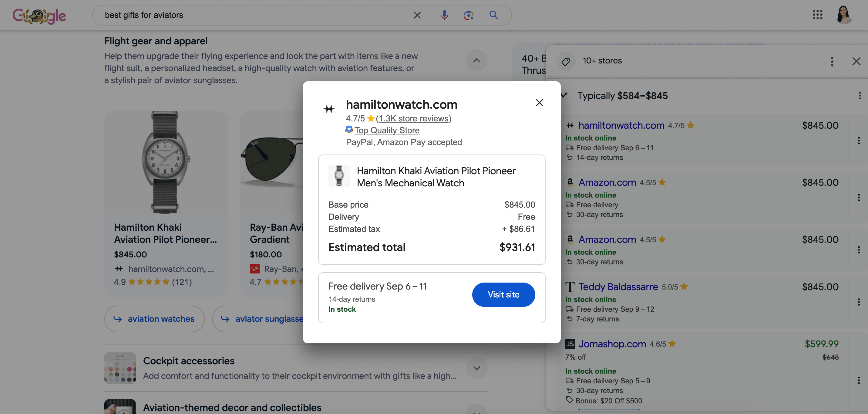This screenshot has width=868, height=414.
Task: Click the Amazon logo in first Amazon row
Action: (x=570, y=182)
